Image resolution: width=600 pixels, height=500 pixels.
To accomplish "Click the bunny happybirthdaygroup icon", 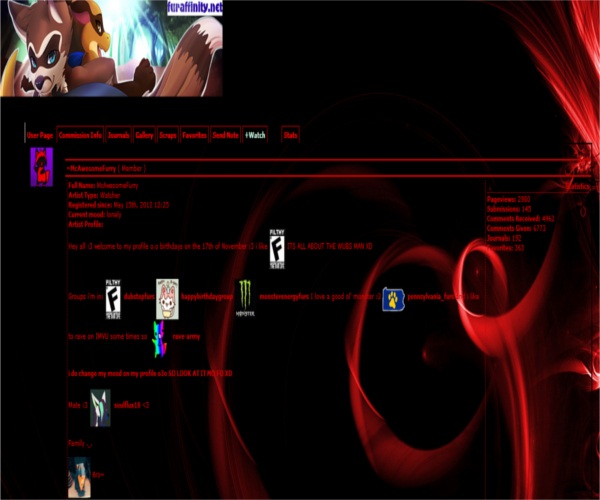I will 167,299.
